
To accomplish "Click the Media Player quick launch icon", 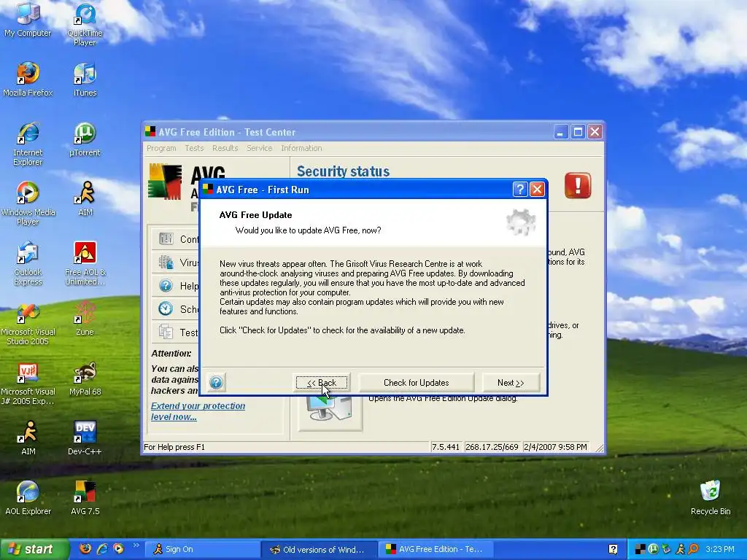I will tap(118, 549).
